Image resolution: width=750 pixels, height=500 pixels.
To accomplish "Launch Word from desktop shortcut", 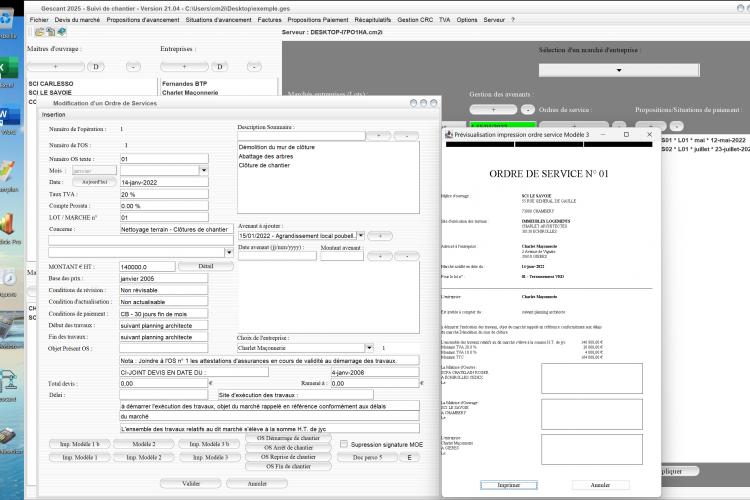I will pos(8,116).
